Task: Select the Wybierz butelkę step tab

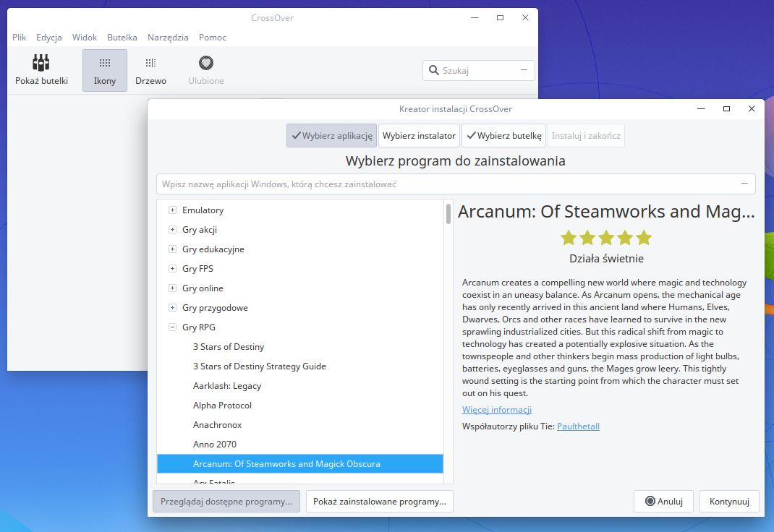Action: (x=504, y=136)
